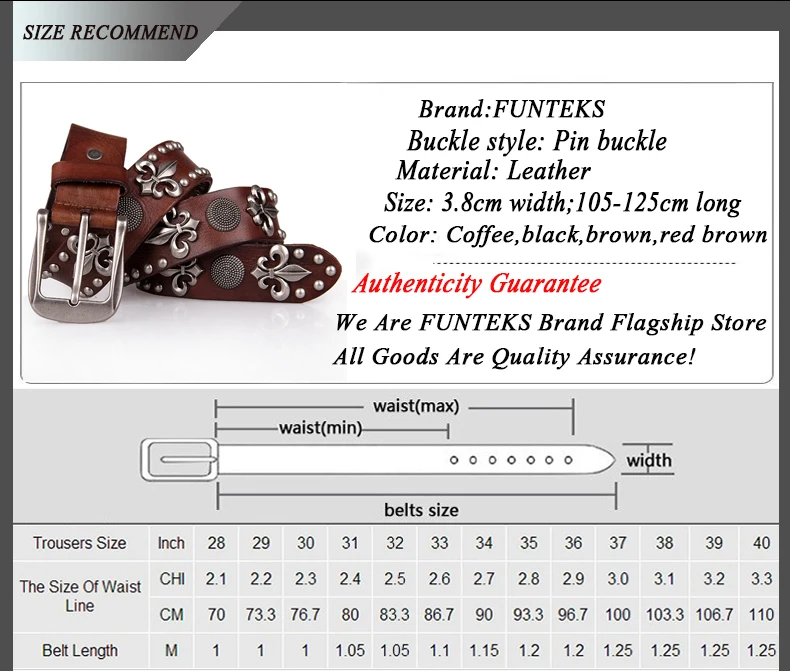
Task: Click trouser size 32 cell
Action: click(394, 543)
